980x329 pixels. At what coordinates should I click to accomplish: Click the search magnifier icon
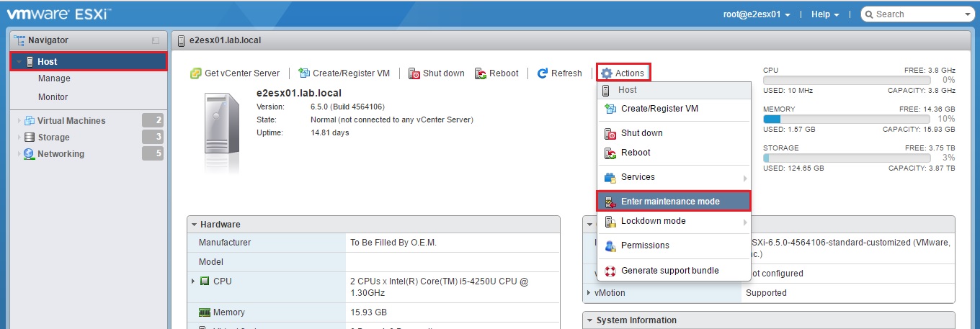coord(869,14)
